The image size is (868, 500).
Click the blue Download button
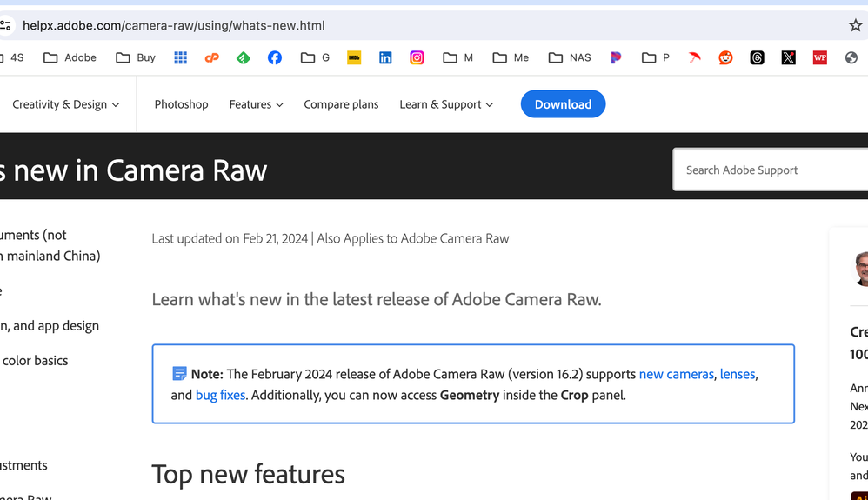tap(563, 104)
